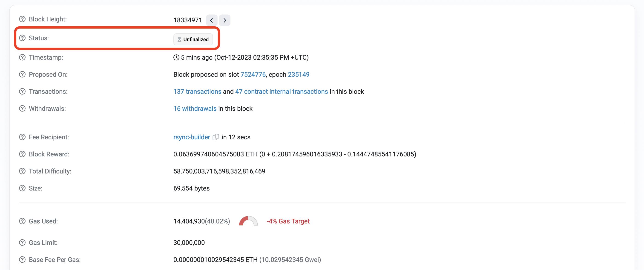Click help icon beside Fee Recipient
This screenshot has width=644, height=270.
coord(22,137)
